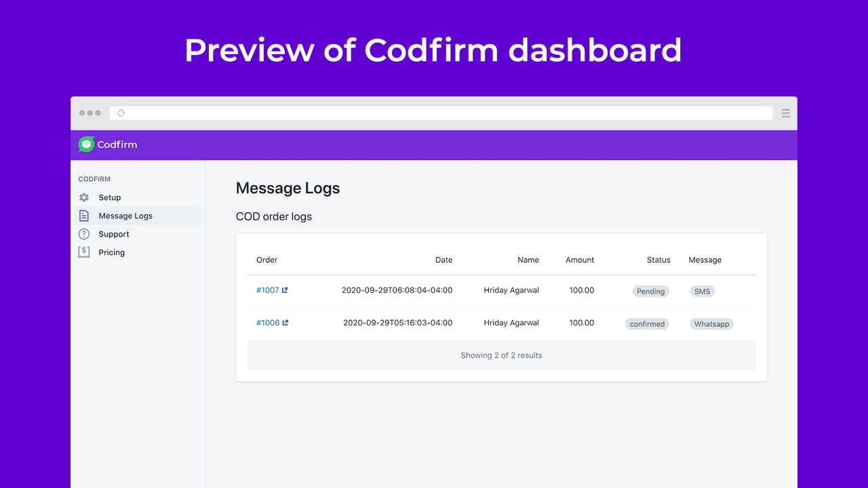Select the Message Logs document icon

pos(83,216)
